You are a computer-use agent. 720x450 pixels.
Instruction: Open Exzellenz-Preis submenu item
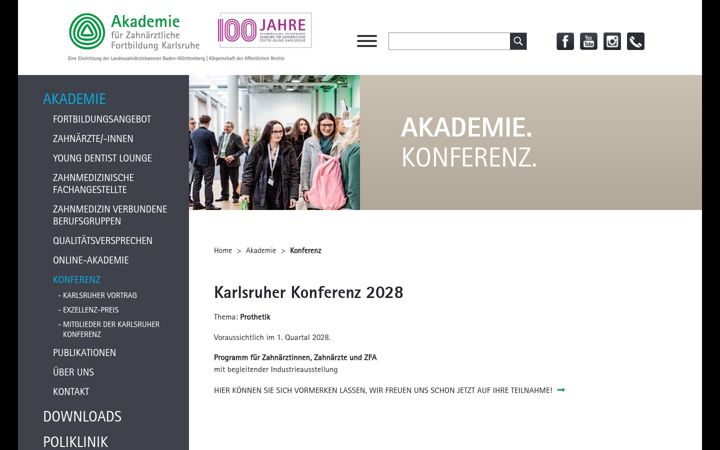pos(89,310)
